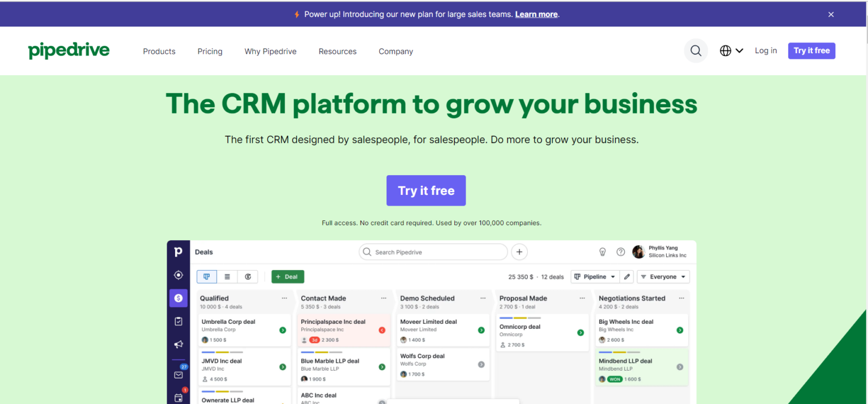Click the Deals dollar icon in the sidebar
868x404 pixels.
[x=179, y=298]
